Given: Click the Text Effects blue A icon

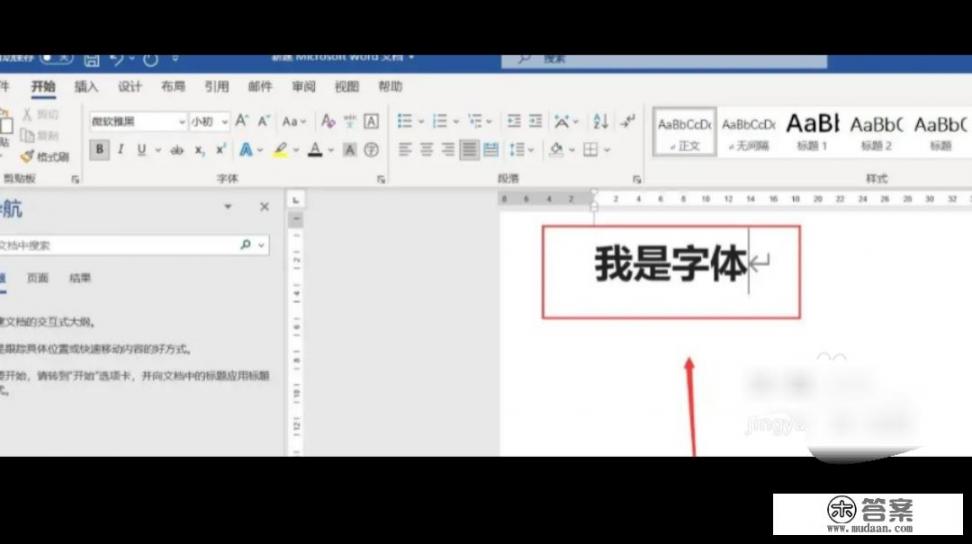Looking at the screenshot, I should (246, 150).
